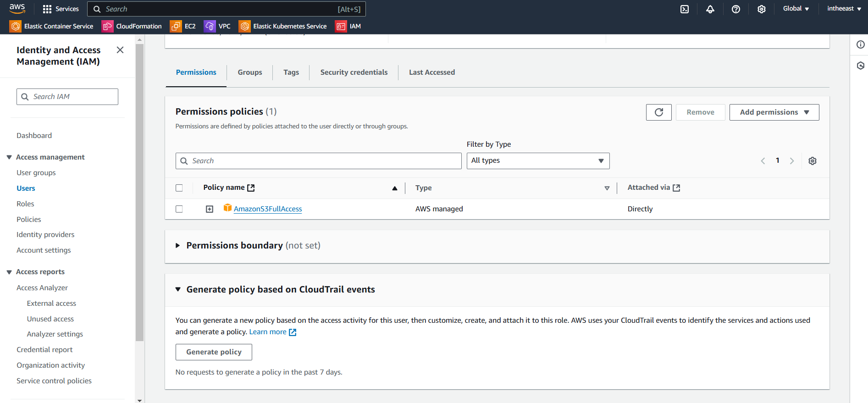868x403 pixels.
Task: Focus the Search IAM field
Action: tap(67, 97)
